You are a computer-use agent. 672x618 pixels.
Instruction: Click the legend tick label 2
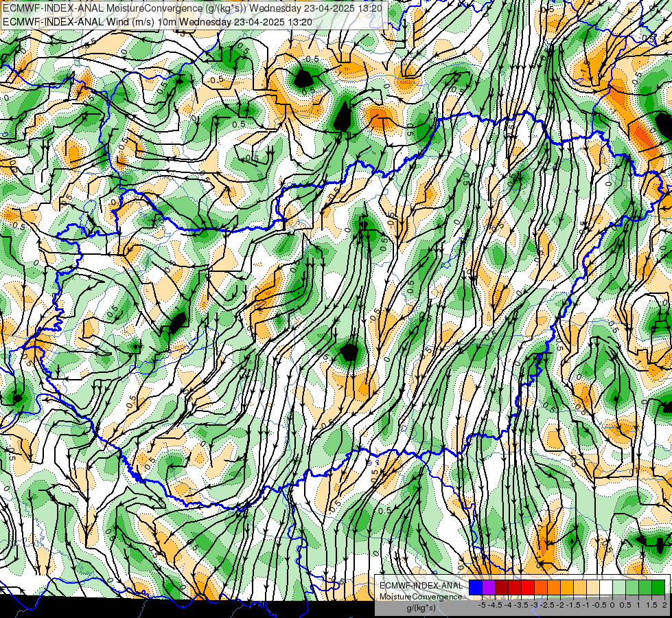664,605
